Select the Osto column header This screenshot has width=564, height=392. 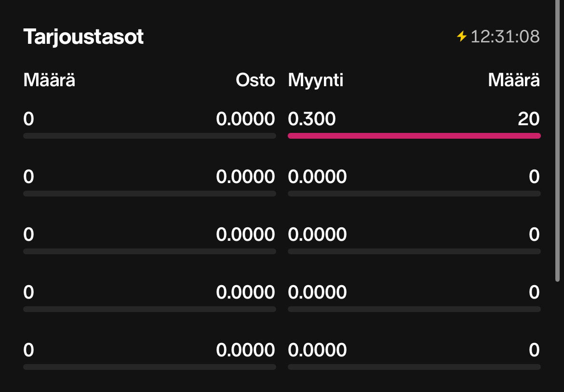(x=255, y=80)
